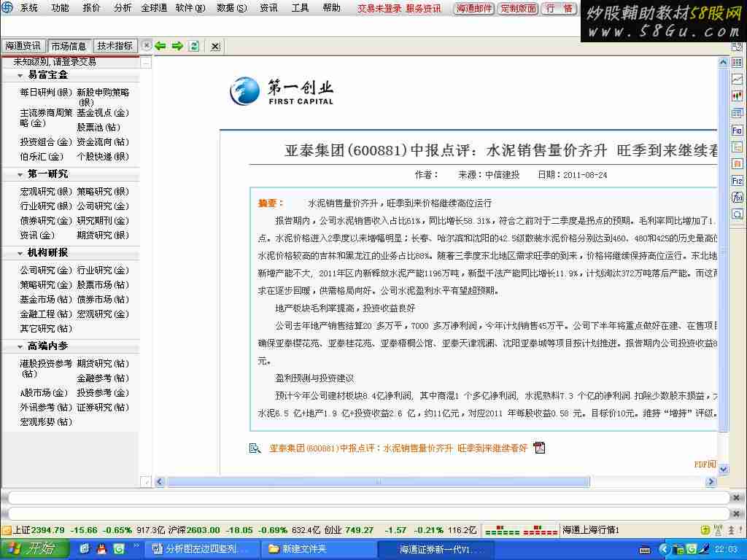Open the orange 亚泰集团(600881)中报点评 report link
747x560 pixels.
point(398,448)
